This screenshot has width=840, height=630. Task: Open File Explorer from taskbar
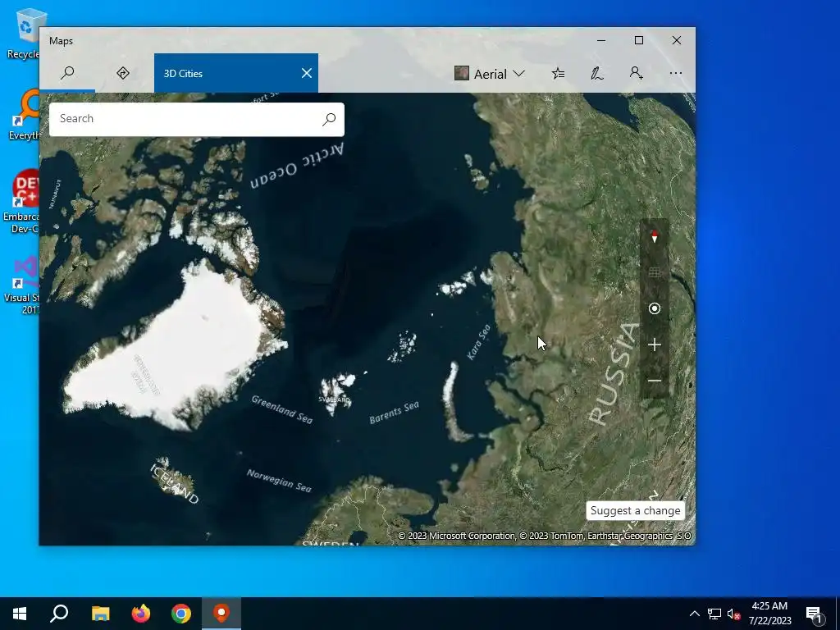(100, 614)
